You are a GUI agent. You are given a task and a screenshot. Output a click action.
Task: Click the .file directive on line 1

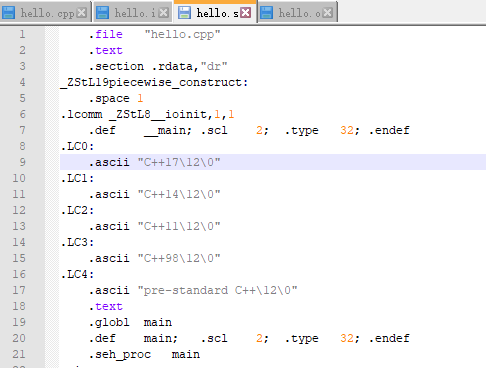[x=106, y=34]
